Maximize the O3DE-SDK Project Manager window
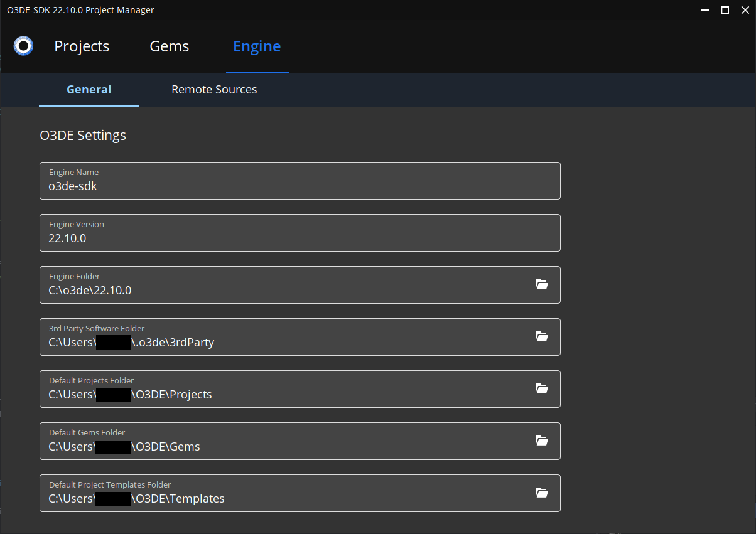This screenshot has width=756, height=534. (725, 10)
